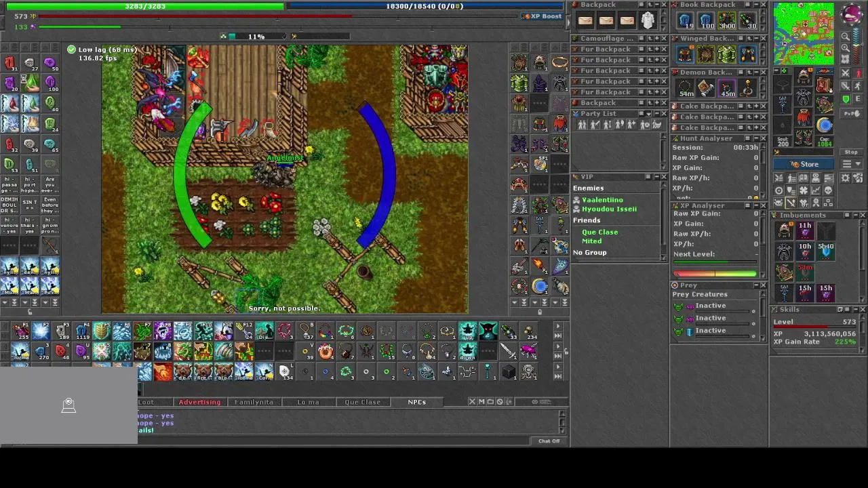Open the Familynita chat tab
The height and width of the screenshot is (488, 868).
coord(254,402)
